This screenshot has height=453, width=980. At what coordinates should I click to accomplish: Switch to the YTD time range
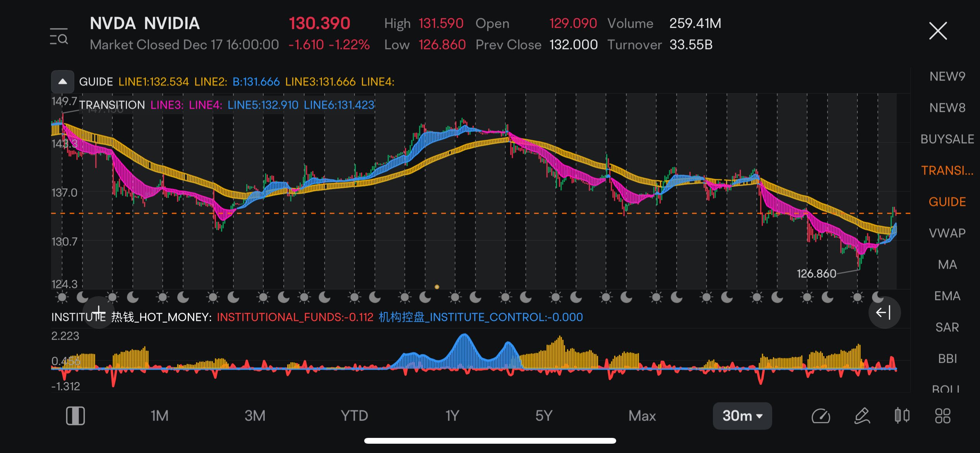(354, 416)
